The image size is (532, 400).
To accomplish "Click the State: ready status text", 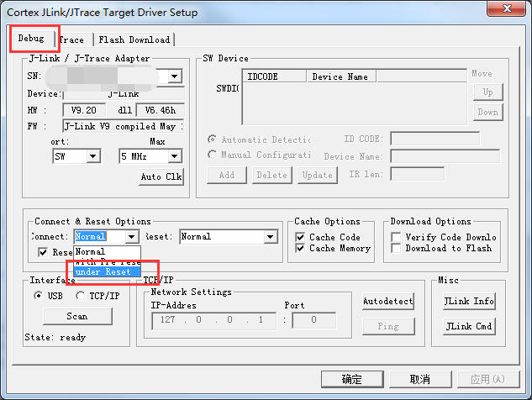I will click(55, 337).
